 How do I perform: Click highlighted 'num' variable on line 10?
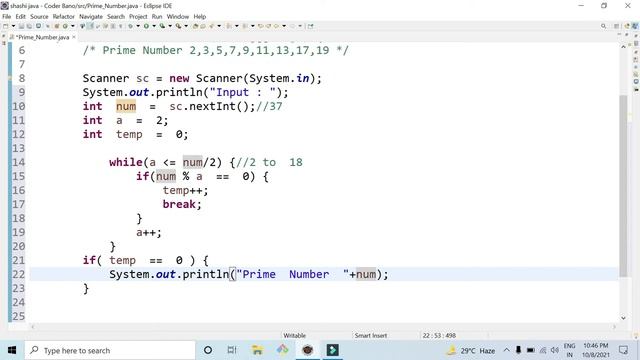coord(126,107)
